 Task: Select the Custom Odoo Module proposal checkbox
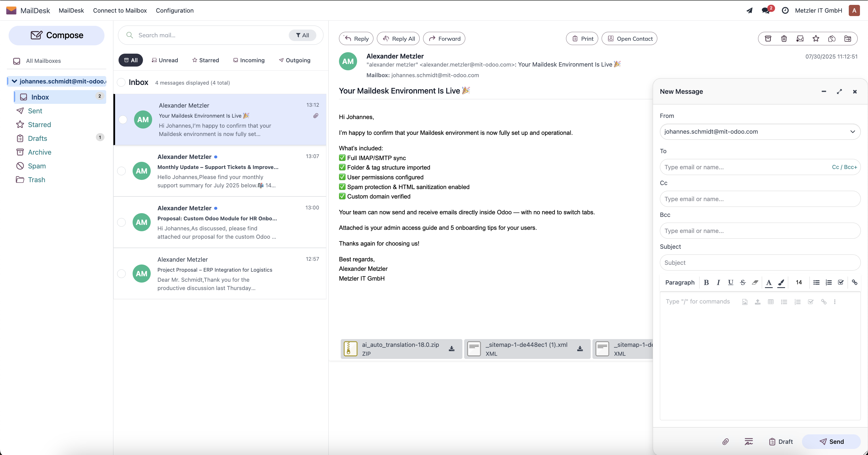[121, 222]
